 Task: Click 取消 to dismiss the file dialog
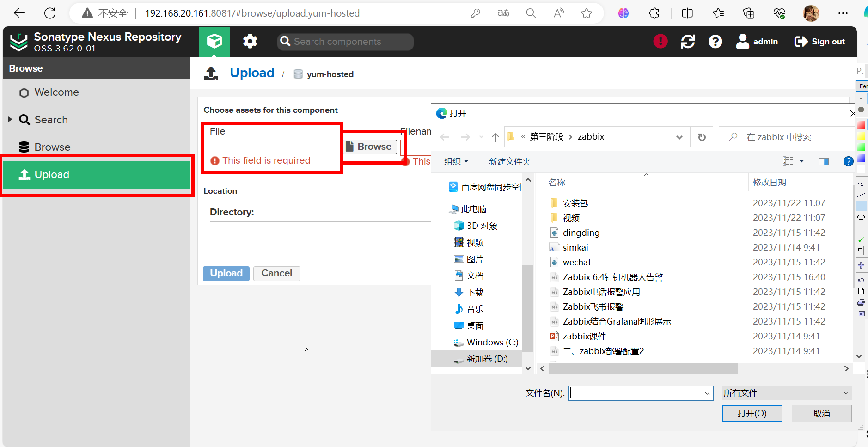click(x=821, y=413)
